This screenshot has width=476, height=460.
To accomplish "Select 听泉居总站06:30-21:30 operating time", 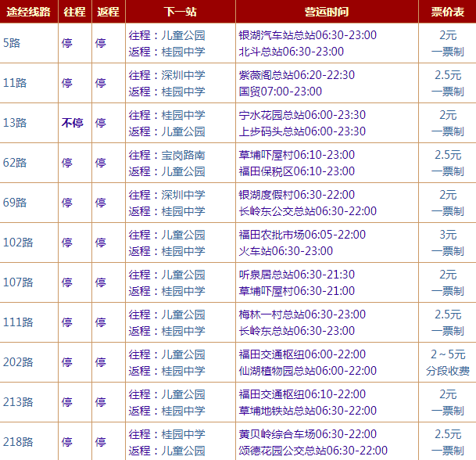I will pos(296,275).
